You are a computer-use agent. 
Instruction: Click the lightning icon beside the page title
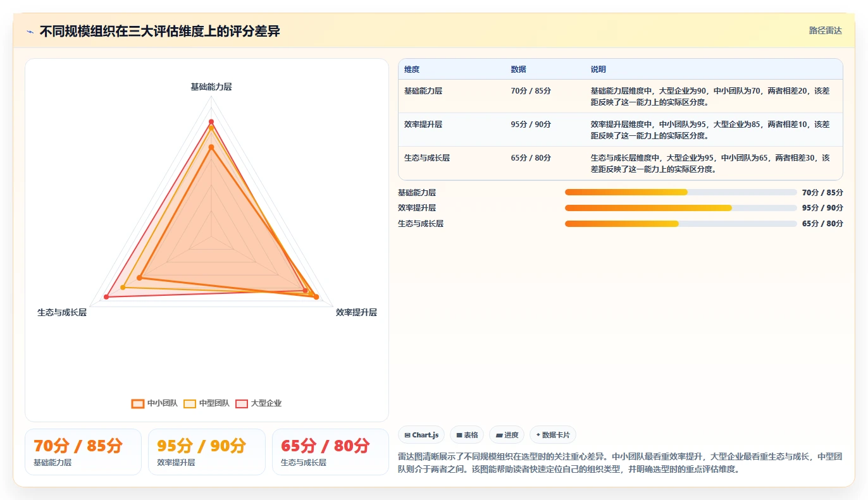coord(30,32)
